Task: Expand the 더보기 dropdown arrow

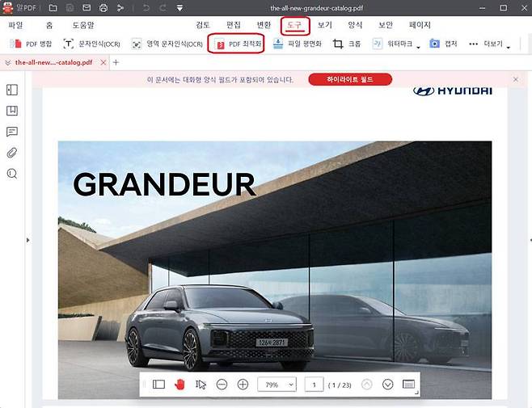Action: [x=509, y=47]
